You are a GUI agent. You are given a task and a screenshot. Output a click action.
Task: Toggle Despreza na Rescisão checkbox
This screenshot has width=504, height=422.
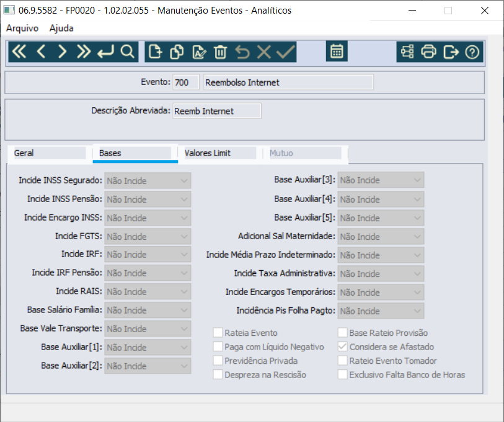click(218, 374)
